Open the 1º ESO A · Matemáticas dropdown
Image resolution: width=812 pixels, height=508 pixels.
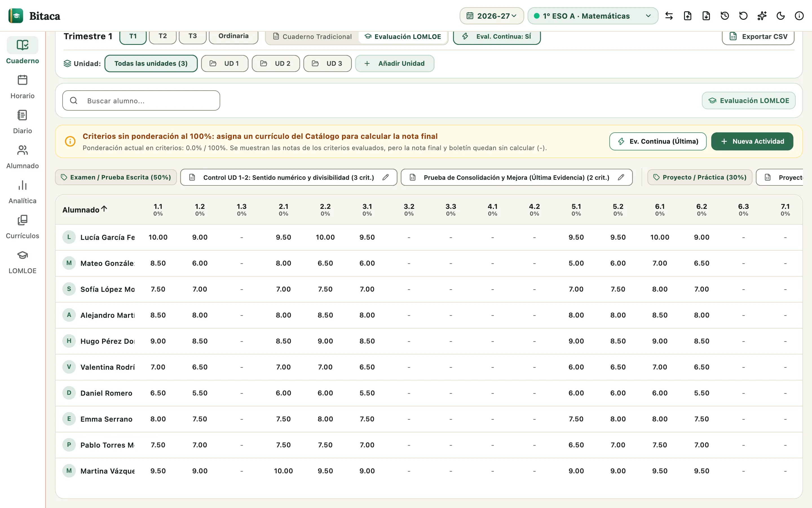click(x=593, y=16)
